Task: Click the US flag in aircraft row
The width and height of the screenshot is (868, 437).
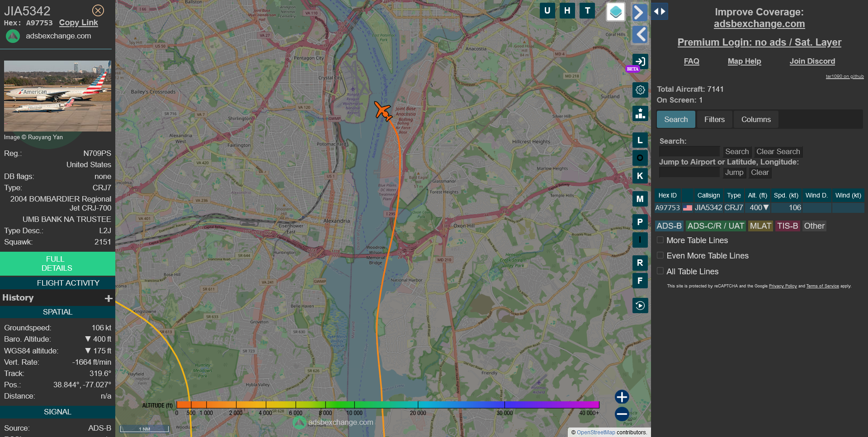Action: tap(688, 208)
